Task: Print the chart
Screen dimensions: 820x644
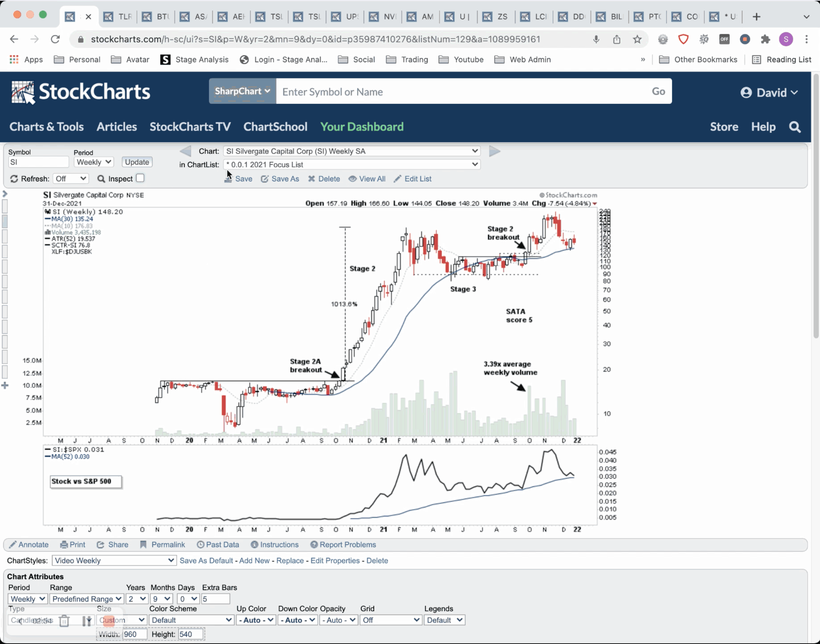Action: [73, 544]
